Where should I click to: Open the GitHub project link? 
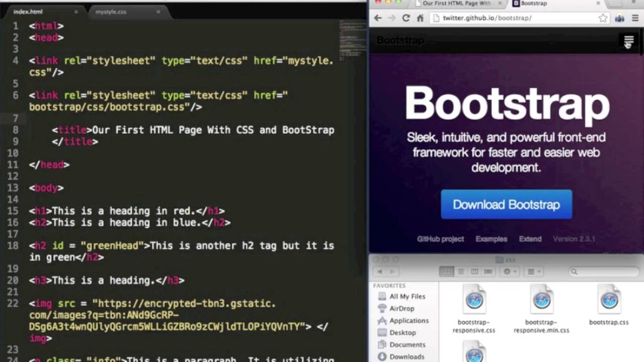pos(440,239)
